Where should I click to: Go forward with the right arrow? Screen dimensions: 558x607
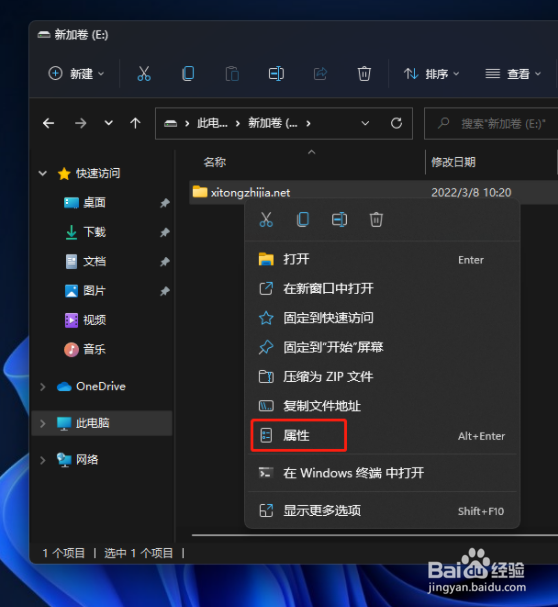[x=81, y=123]
